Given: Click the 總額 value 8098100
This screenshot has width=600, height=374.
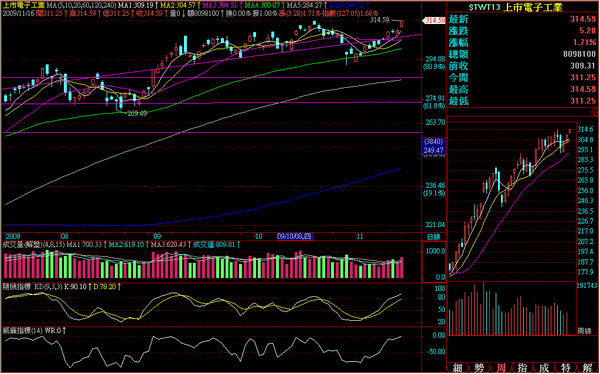Looking at the screenshot, I should [580, 54].
